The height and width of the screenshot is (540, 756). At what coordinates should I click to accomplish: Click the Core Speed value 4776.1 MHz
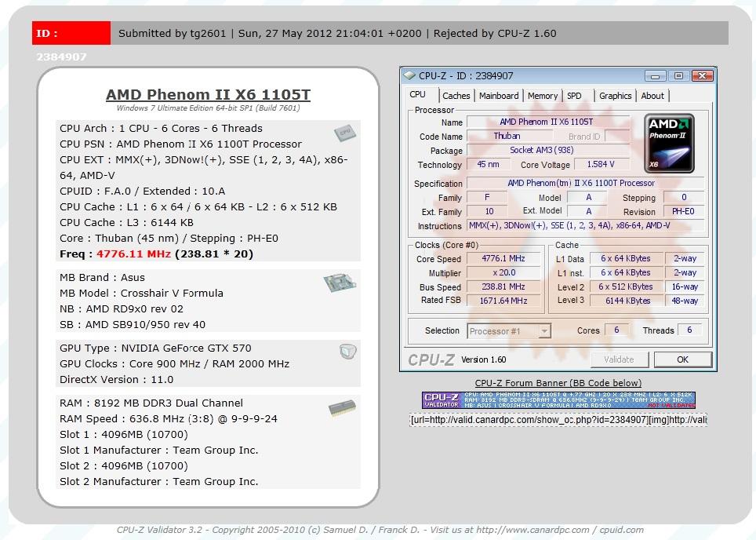tap(503, 259)
